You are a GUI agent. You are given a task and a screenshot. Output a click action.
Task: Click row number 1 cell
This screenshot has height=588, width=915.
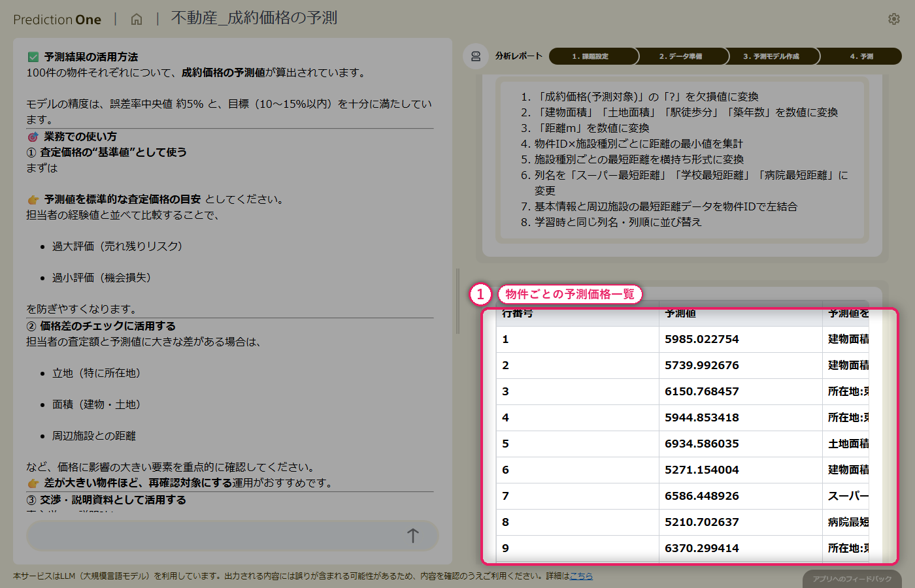578,339
